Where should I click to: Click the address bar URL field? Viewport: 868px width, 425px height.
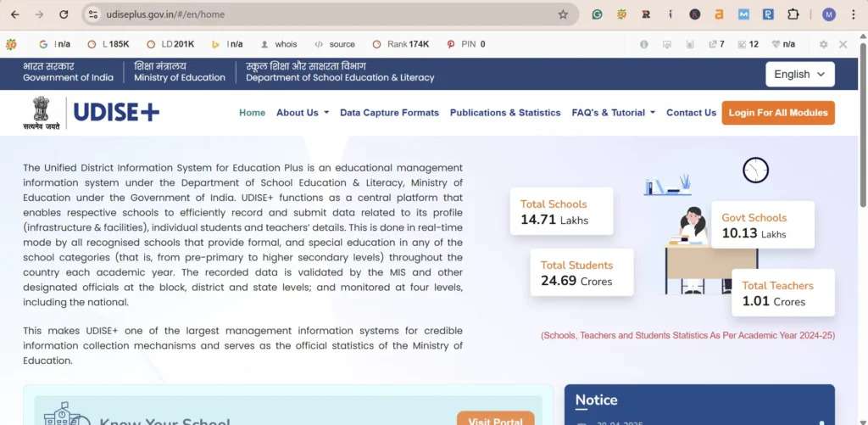click(x=322, y=14)
